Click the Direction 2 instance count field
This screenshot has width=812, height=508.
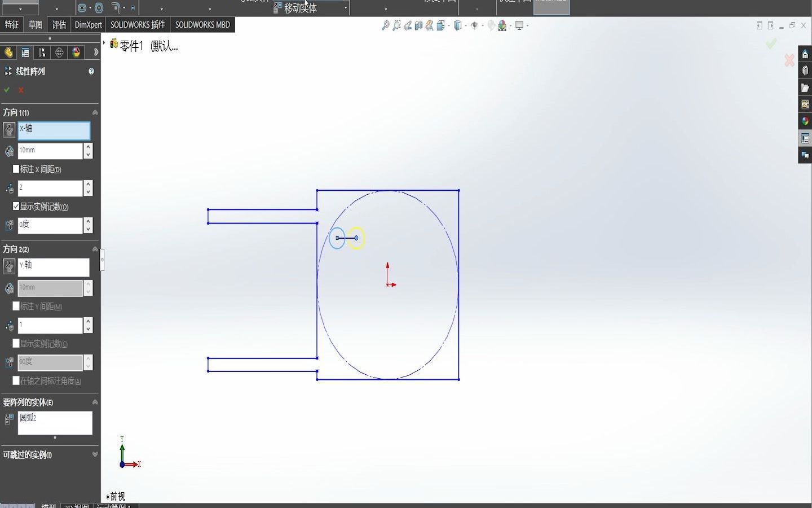pyautogui.click(x=50, y=325)
